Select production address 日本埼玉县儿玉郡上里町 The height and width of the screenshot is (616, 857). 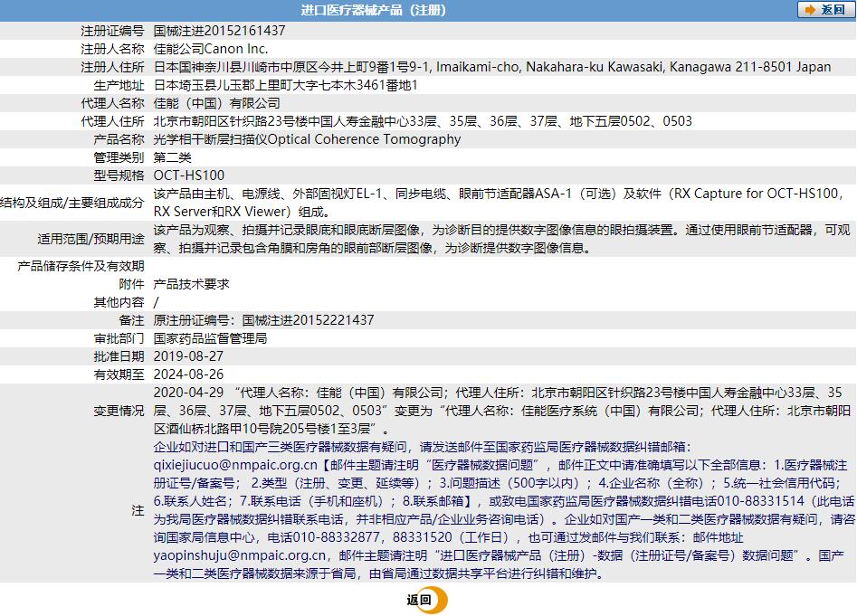pos(285,85)
